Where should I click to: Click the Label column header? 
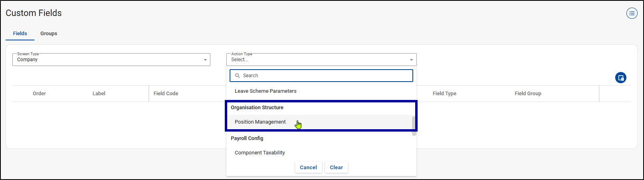tap(99, 94)
